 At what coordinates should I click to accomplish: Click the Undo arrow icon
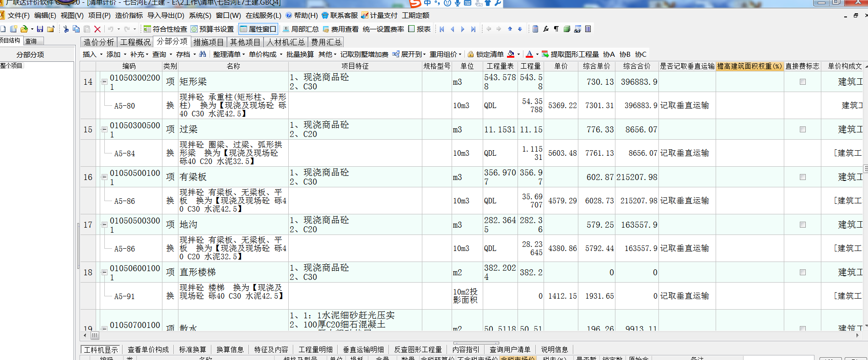click(x=111, y=29)
